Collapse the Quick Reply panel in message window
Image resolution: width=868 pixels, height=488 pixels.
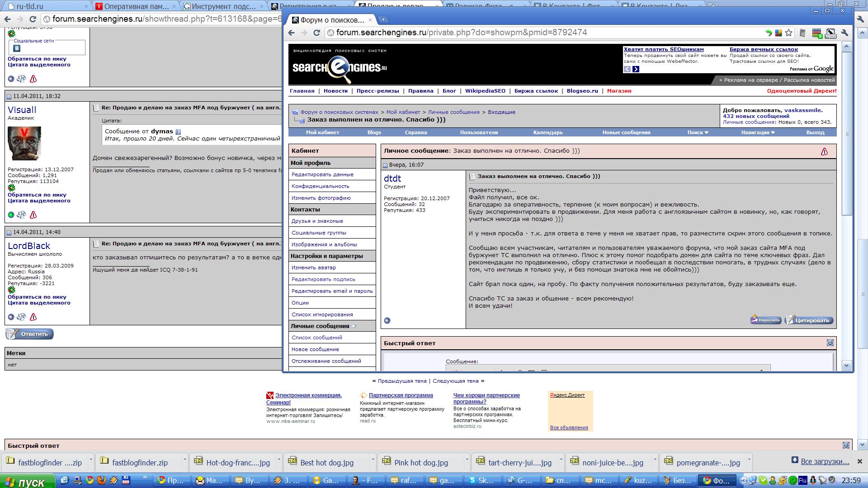(x=830, y=343)
